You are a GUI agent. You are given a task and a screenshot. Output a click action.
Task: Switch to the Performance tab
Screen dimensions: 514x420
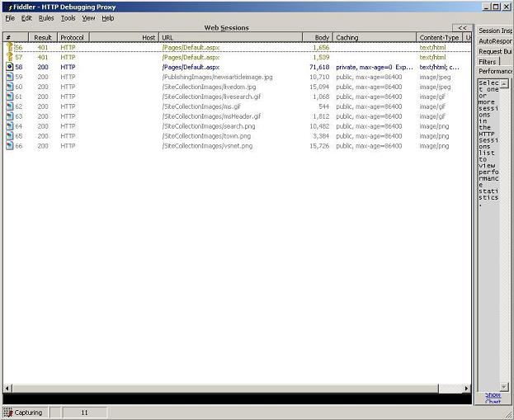[495, 71]
